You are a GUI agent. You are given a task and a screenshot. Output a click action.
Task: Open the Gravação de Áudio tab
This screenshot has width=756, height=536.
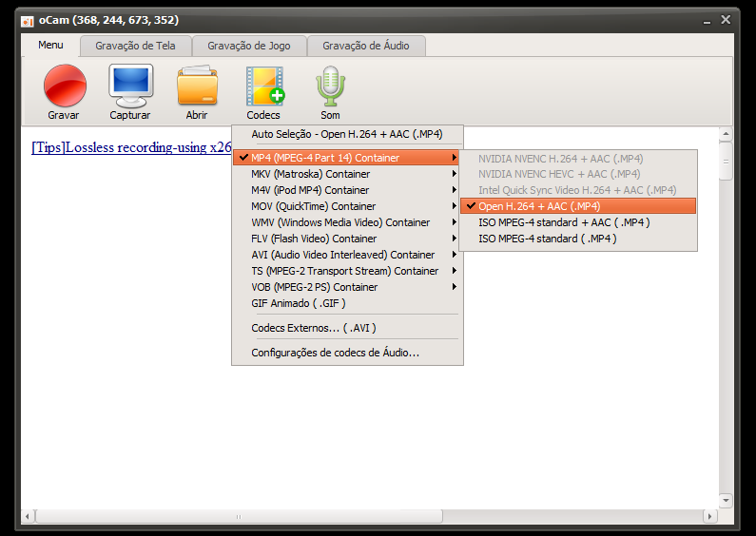click(x=366, y=46)
